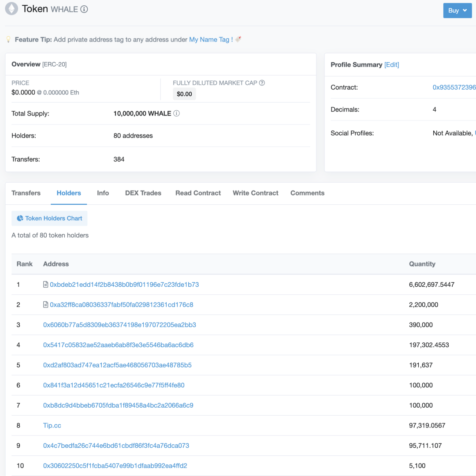Open rank 3 holder address 0x6060b77a5d
476x476 pixels.
[119, 325]
